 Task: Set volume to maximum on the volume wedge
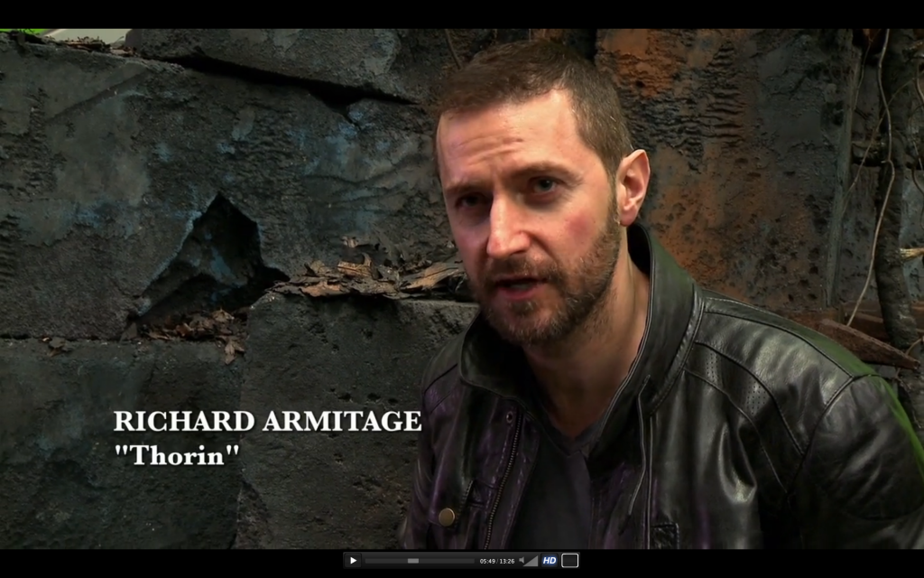pos(536,561)
